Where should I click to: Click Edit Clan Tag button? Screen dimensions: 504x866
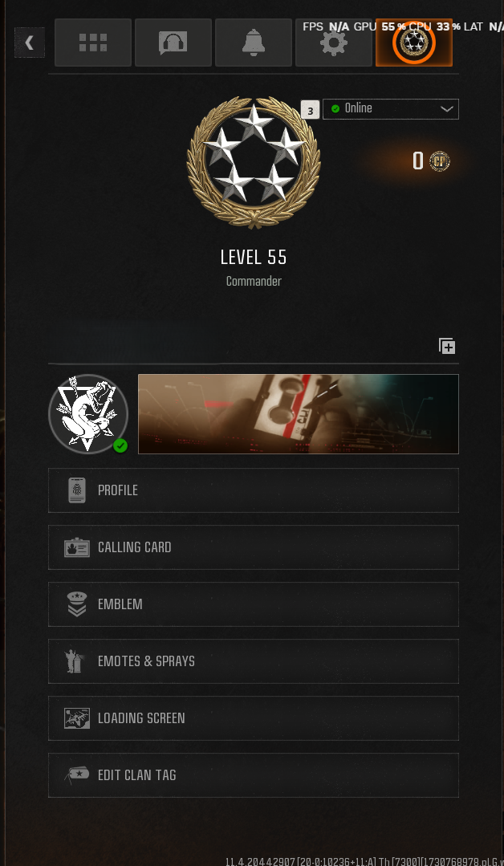pyautogui.click(x=254, y=775)
